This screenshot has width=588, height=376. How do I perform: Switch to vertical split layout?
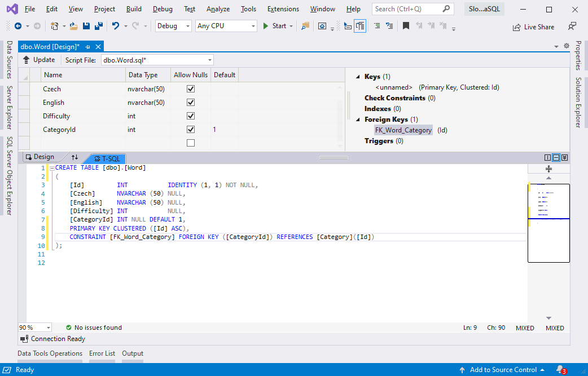pos(547,158)
